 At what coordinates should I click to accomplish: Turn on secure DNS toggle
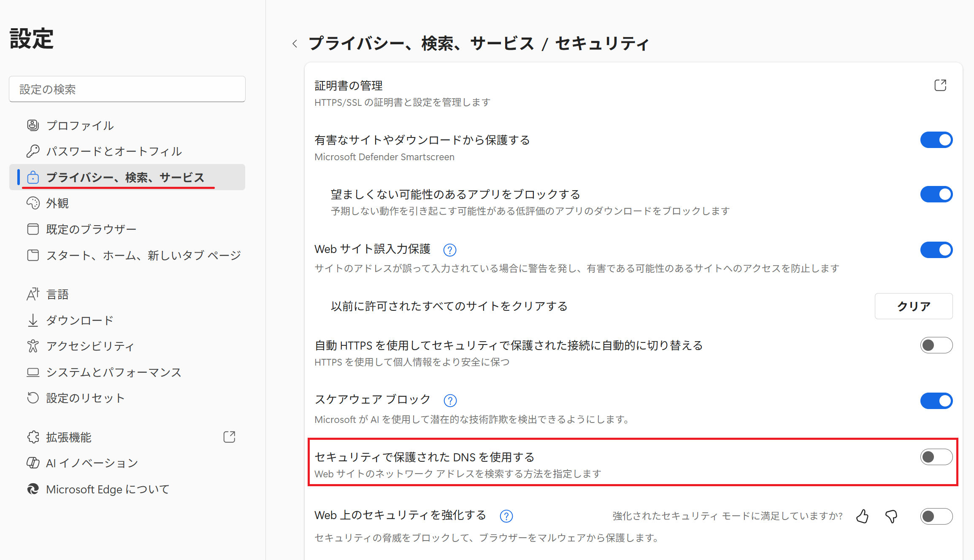coord(936,457)
